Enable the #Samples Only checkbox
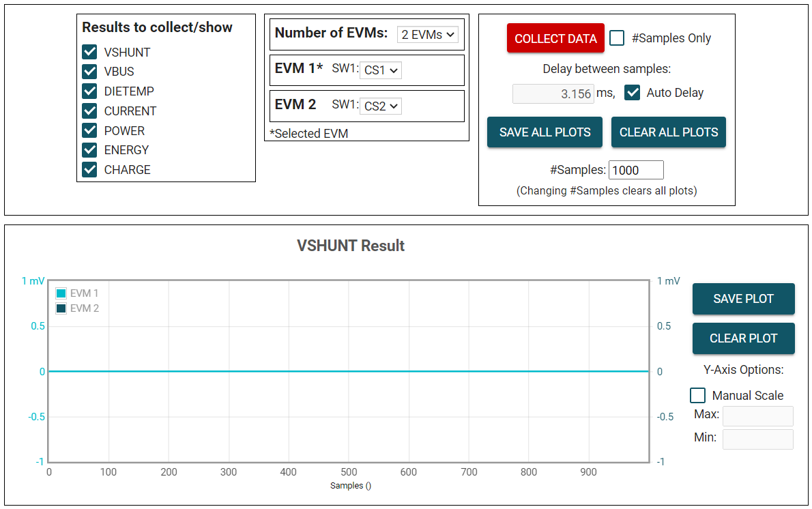812x509 pixels. pyautogui.click(x=617, y=38)
